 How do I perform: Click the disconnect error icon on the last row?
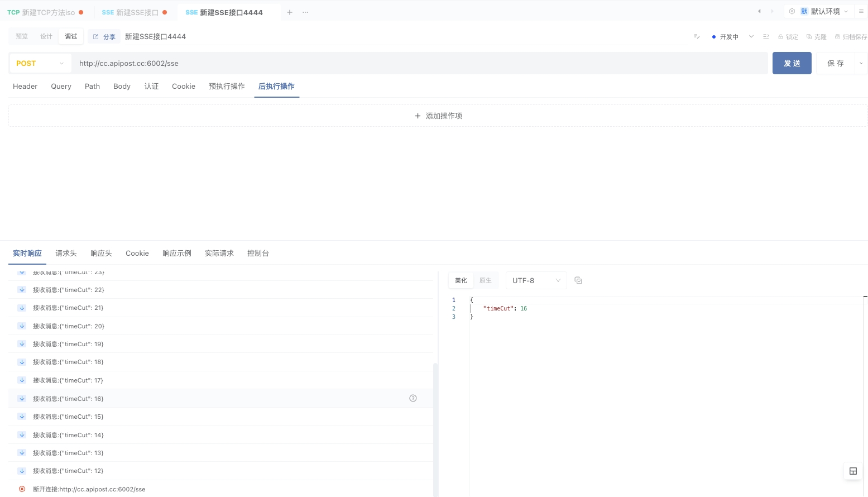click(22, 489)
